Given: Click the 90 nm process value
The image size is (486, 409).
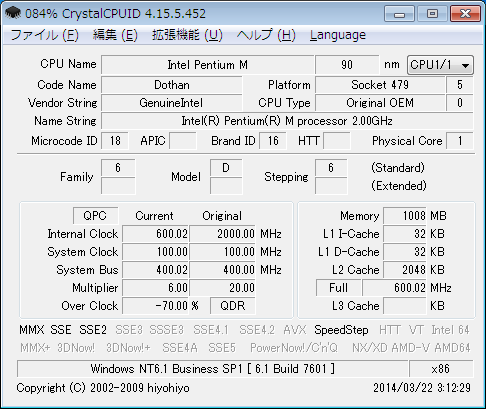Looking at the screenshot, I should pyautogui.click(x=347, y=65).
